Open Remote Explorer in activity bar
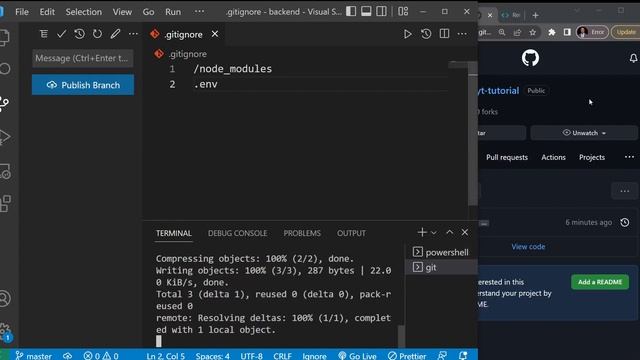Image resolution: width=640 pixels, height=360 pixels. pyautogui.click(x=5, y=171)
